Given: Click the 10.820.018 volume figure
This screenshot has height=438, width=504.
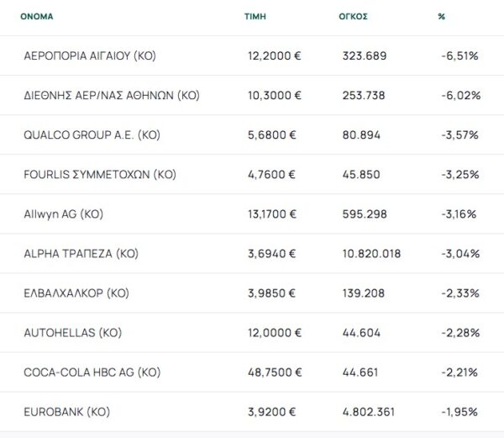Looking at the screenshot, I should click(371, 254).
